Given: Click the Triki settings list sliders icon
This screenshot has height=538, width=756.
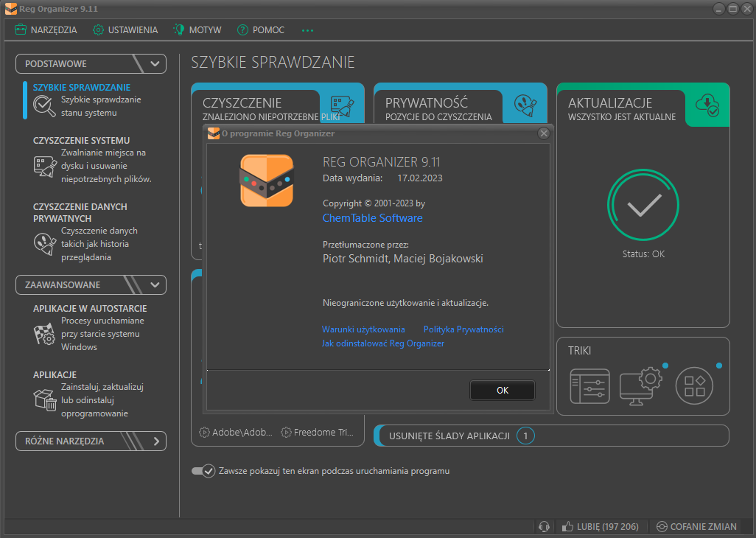Looking at the screenshot, I should [x=589, y=386].
